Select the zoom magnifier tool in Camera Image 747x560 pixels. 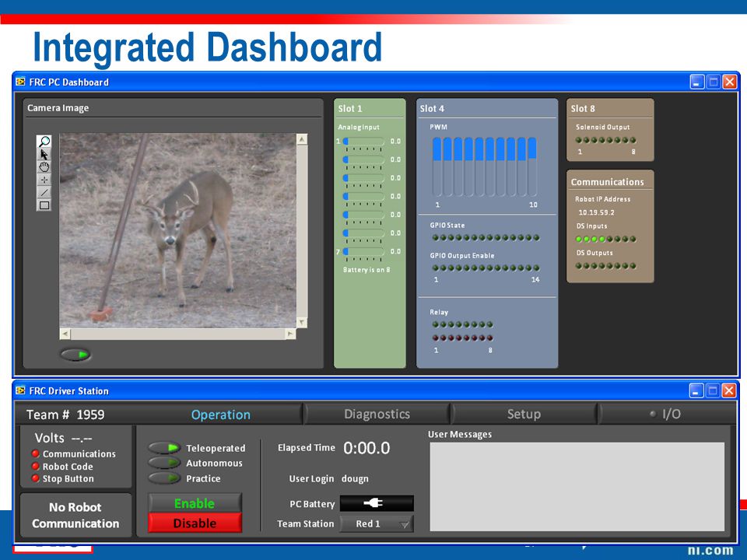44,141
